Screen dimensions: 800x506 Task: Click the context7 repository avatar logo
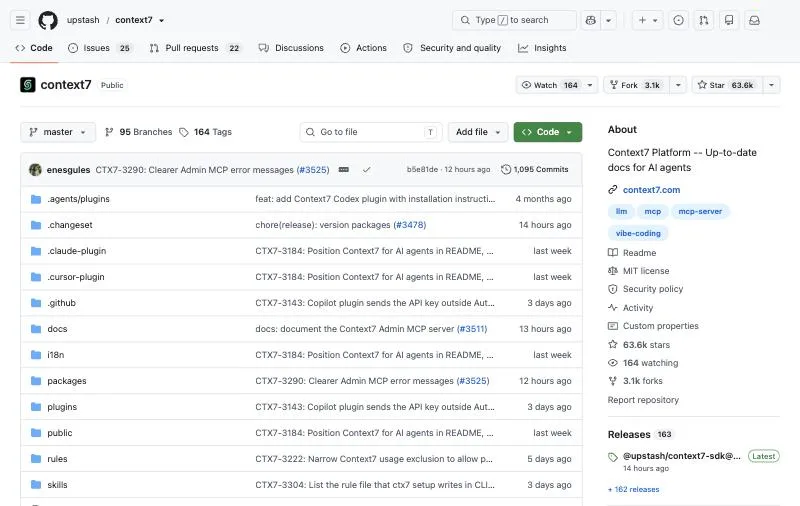tap(28, 85)
